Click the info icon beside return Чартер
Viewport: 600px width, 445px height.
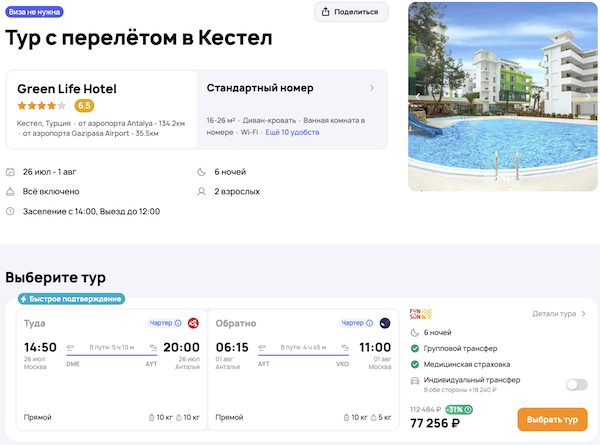point(371,323)
